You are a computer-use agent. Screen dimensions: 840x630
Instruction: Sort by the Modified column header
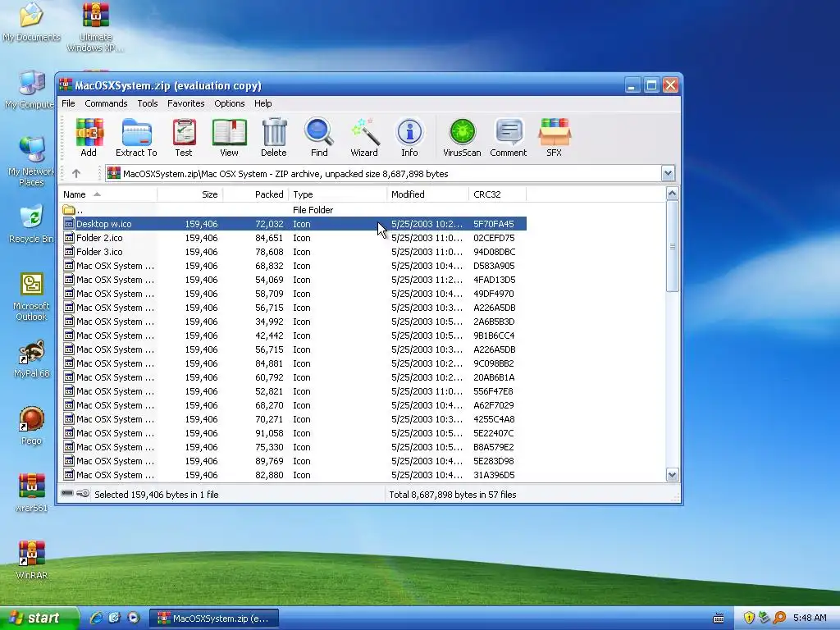[427, 194]
